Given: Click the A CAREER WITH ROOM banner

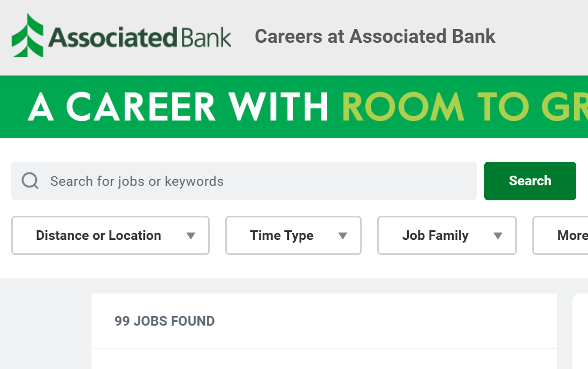Looking at the screenshot, I should 294,107.
